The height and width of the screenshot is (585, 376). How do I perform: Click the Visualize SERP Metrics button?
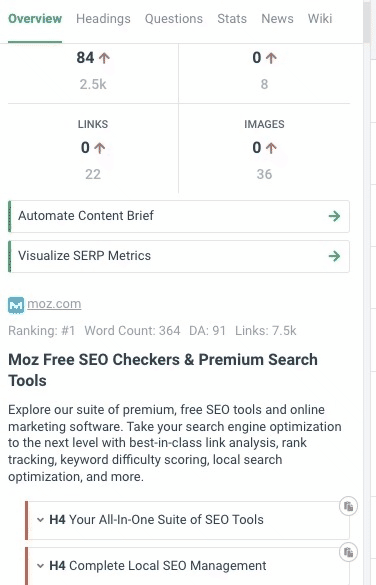(x=179, y=256)
